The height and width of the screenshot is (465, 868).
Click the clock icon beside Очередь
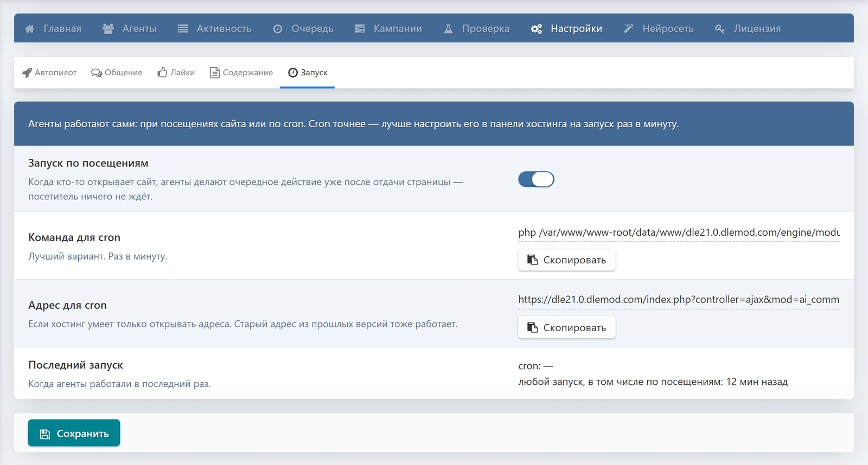278,29
